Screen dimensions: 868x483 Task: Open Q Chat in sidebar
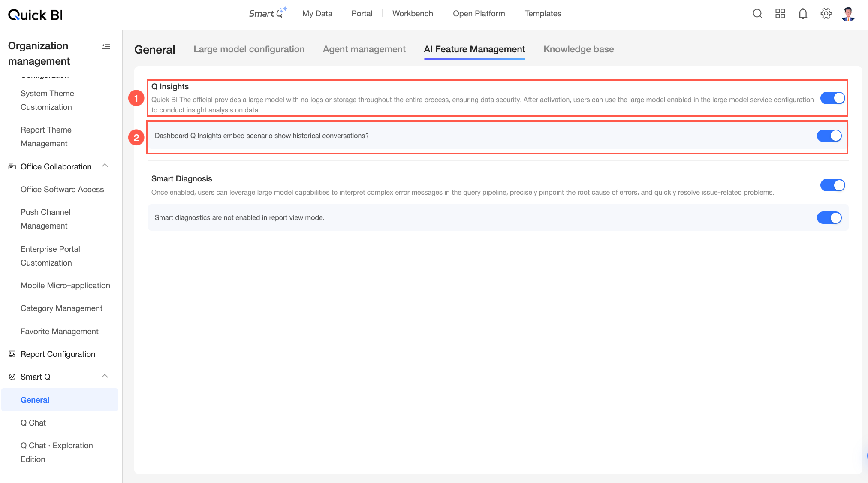pyautogui.click(x=33, y=423)
